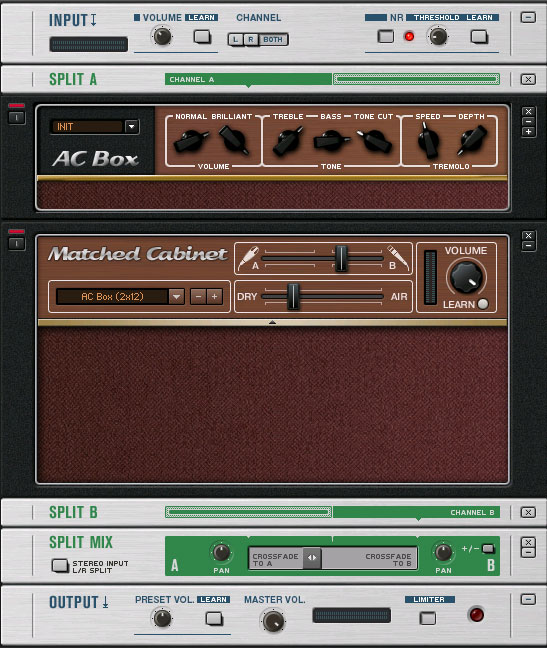Click the microphone B icon
Screen dimensions: 547x648
tap(397, 257)
